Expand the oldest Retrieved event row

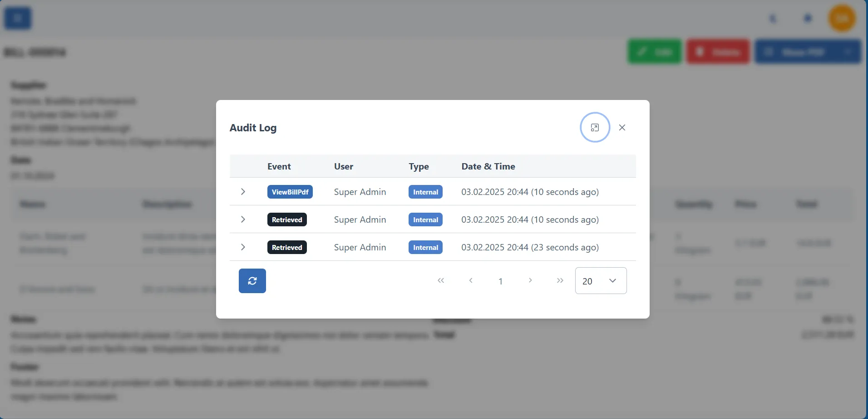click(243, 247)
